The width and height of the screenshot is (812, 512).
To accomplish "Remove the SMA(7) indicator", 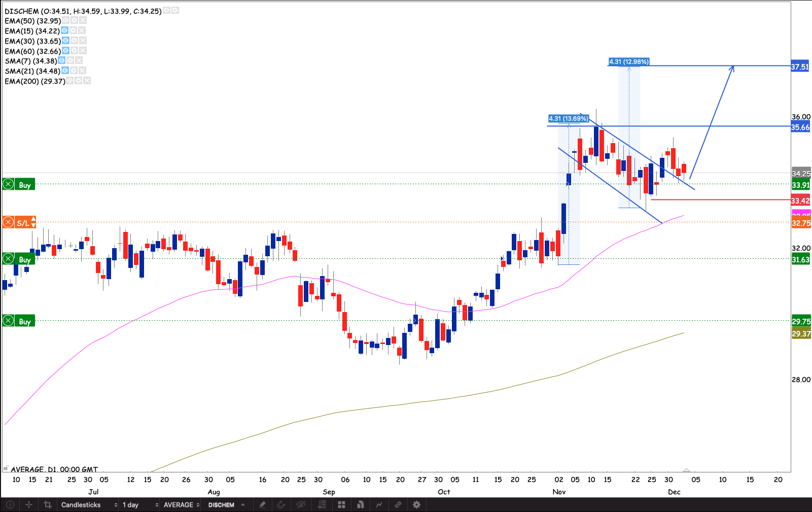I will [79, 61].
